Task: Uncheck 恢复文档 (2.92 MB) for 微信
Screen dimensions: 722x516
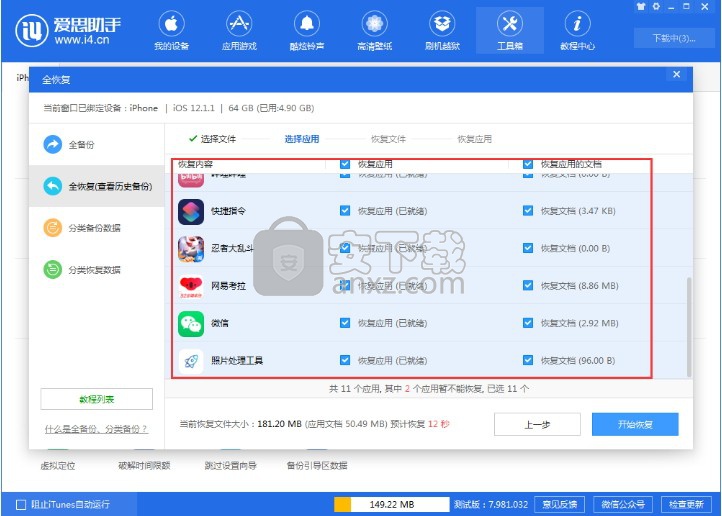Action: coord(528,323)
